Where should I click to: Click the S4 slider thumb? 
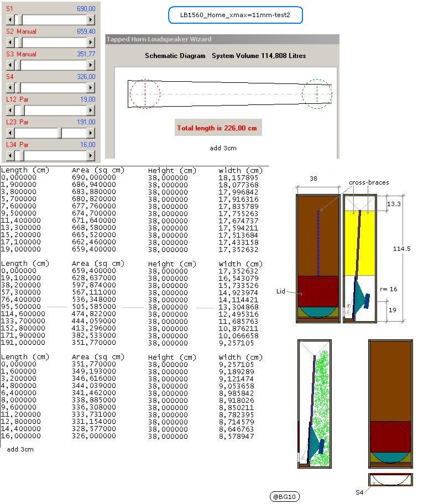(19, 88)
